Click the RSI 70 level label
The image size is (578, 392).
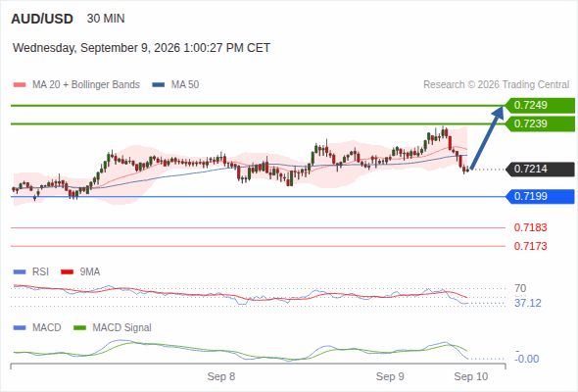(x=520, y=288)
